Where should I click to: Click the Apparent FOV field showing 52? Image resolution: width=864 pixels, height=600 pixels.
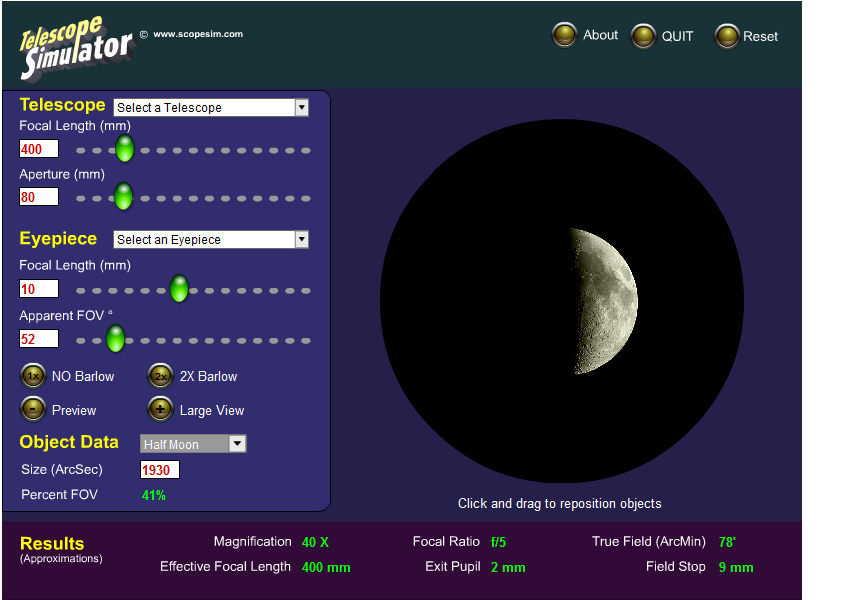(39, 339)
